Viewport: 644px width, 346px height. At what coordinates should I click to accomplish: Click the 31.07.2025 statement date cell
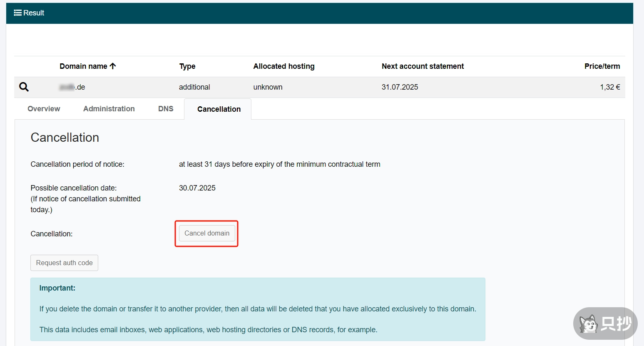click(400, 87)
